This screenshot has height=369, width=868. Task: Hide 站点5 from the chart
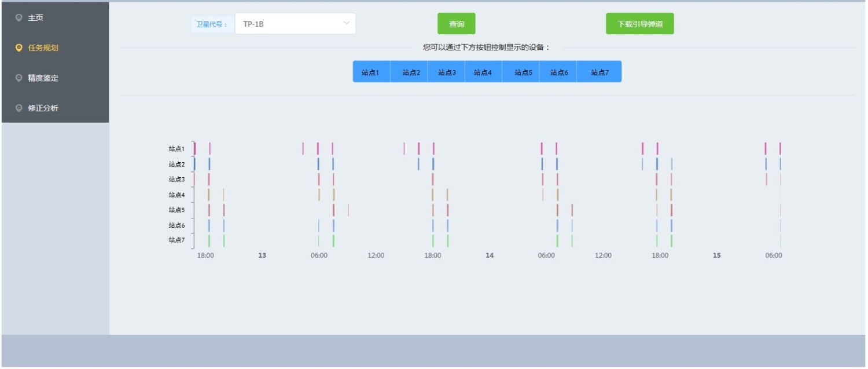coord(523,72)
